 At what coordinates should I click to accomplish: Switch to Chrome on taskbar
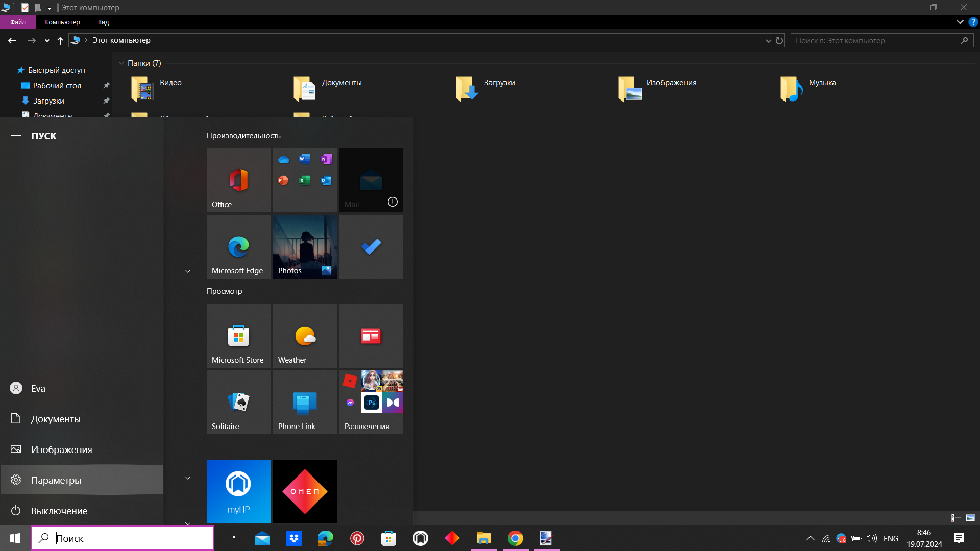[516, 538]
